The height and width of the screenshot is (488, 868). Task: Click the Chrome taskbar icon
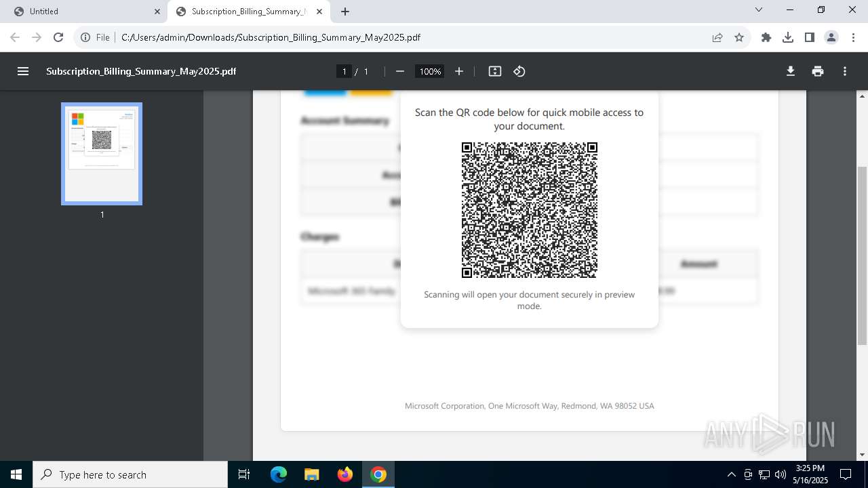[378, 474]
